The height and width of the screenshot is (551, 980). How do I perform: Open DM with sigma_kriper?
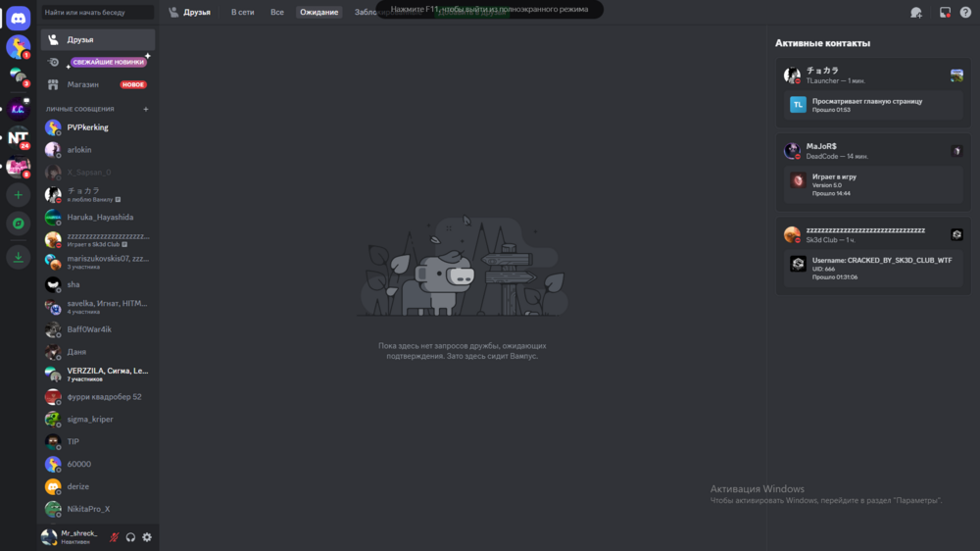click(x=98, y=420)
